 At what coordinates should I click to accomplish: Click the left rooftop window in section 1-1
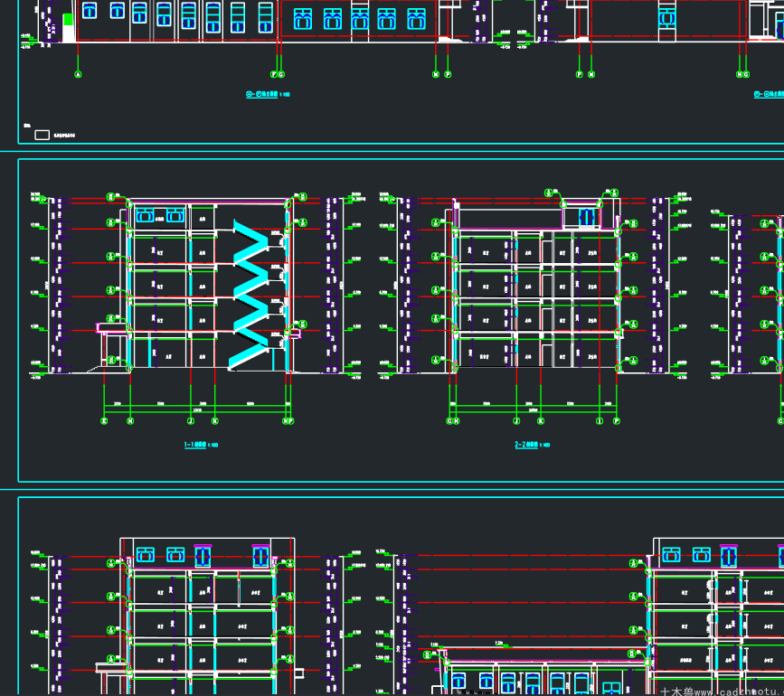[145, 215]
